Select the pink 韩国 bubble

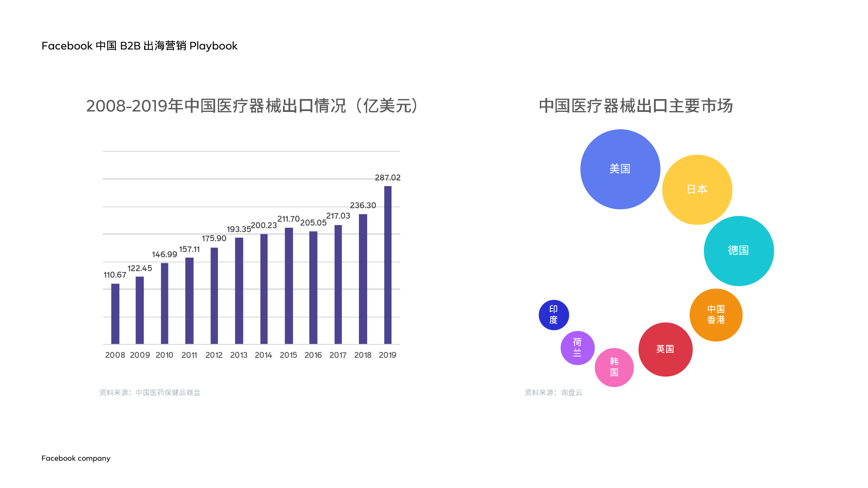click(614, 367)
